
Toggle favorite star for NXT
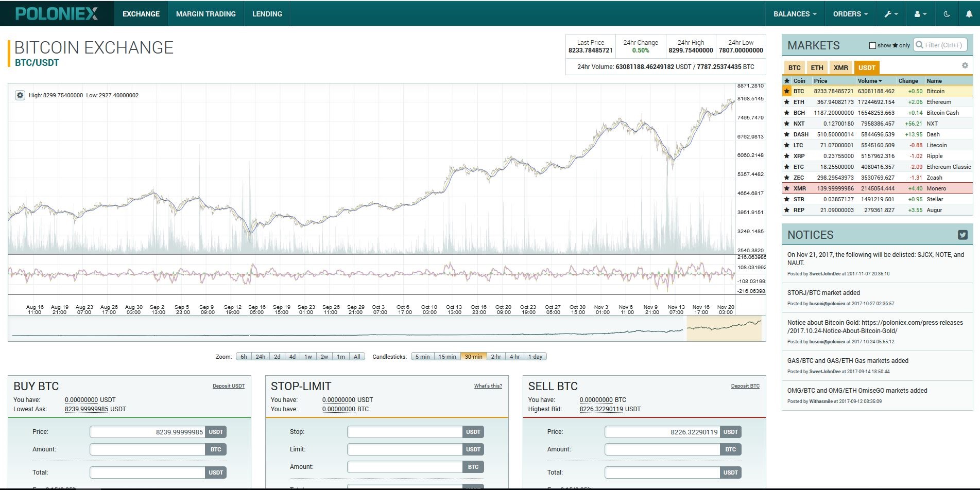(x=786, y=124)
